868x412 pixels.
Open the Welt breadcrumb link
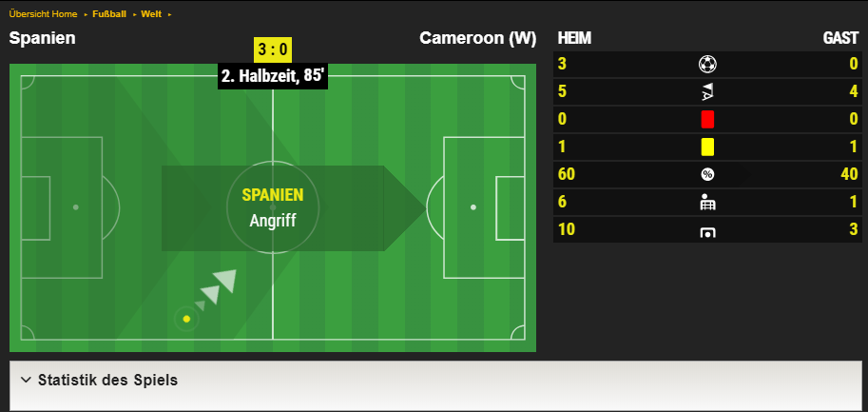[151, 14]
